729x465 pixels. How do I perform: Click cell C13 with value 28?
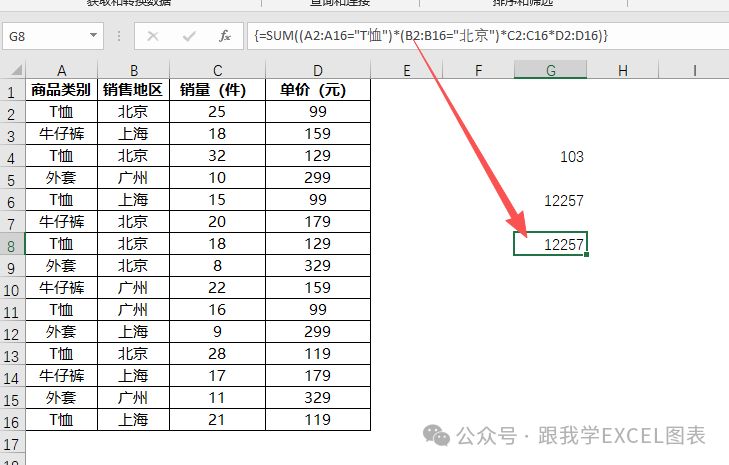click(x=218, y=354)
